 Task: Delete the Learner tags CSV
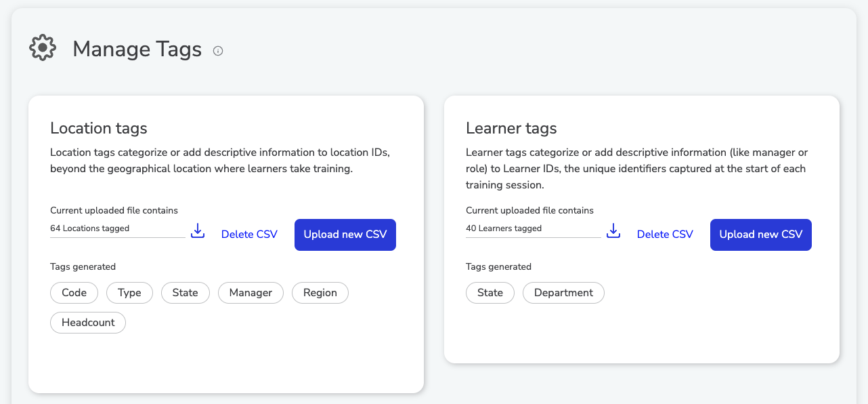coord(665,235)
